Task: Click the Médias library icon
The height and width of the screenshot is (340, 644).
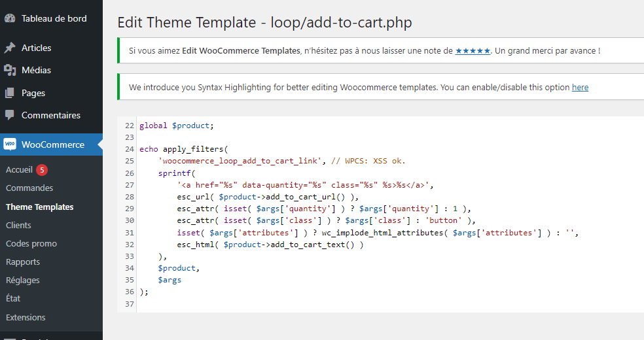Action: [x=10, y=70]
